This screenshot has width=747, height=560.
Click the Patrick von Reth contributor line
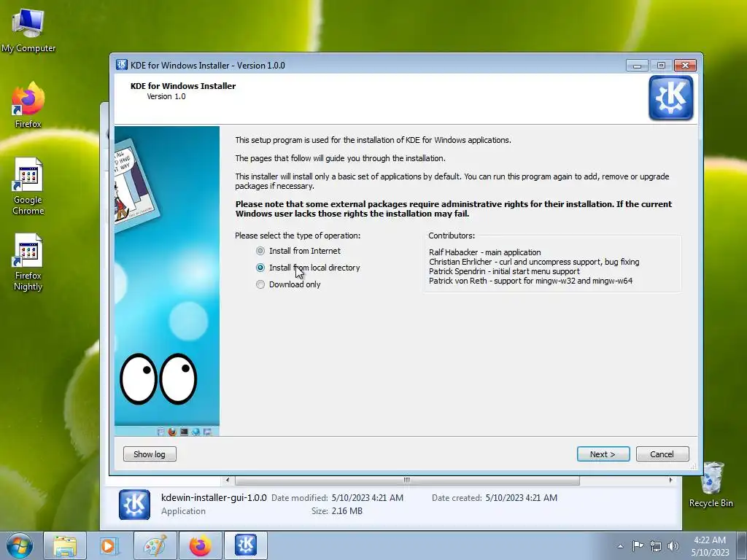pyautogui.click(x=531, y=281)
